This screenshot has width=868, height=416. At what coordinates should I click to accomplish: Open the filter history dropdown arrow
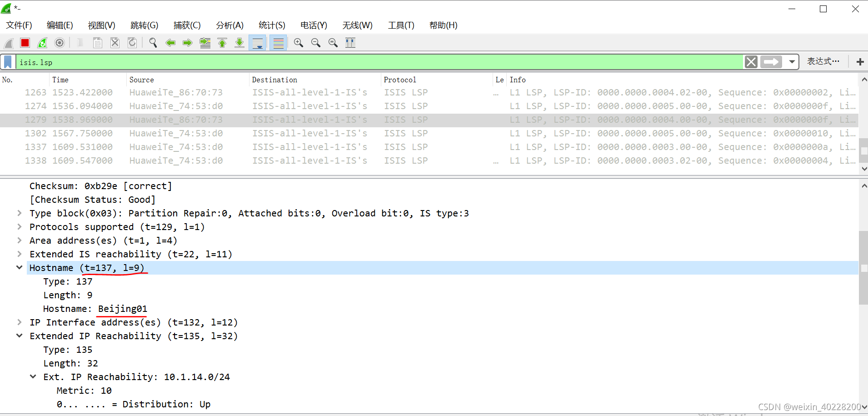tap(793, 61)
